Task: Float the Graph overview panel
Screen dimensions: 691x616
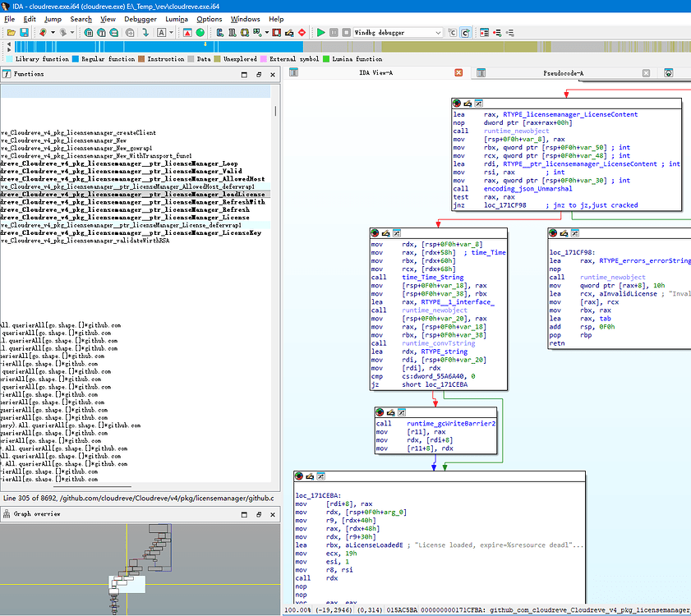Action: tap(259, 514)
